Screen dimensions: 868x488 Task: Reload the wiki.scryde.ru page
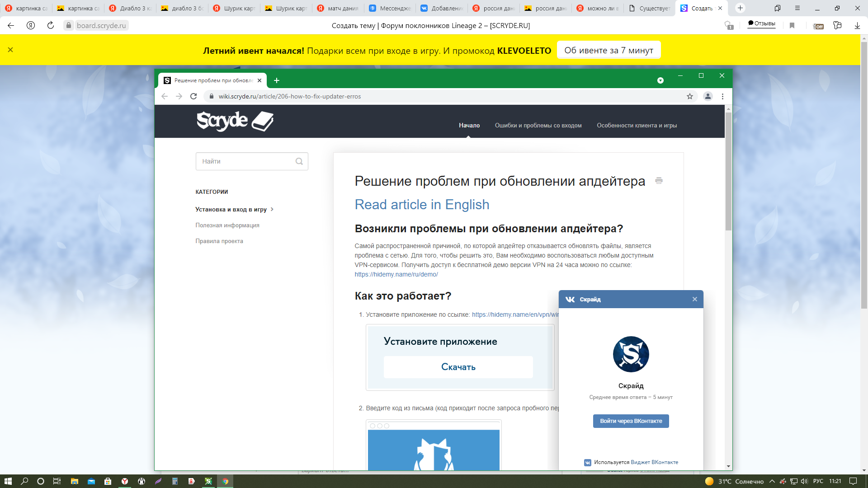[x=193, y=96]
